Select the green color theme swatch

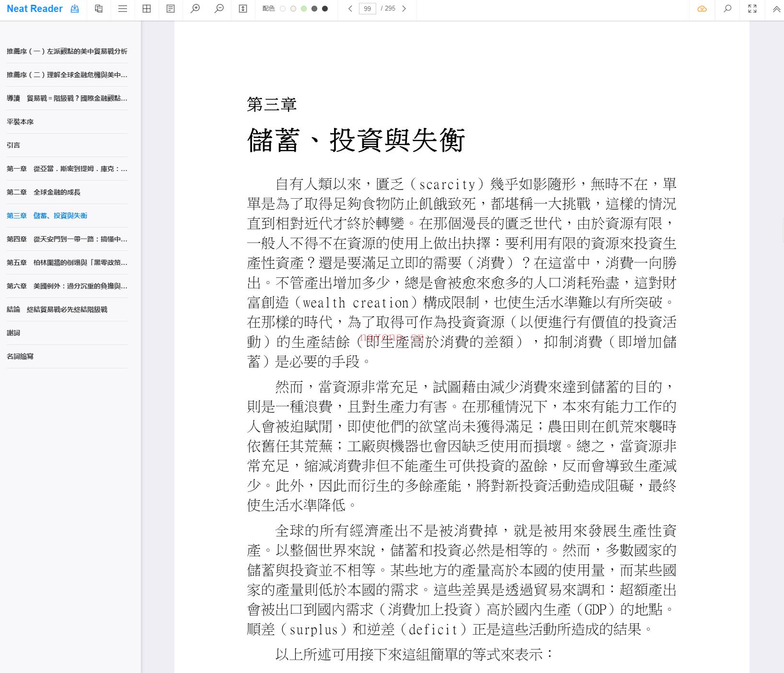pos(304,9)
